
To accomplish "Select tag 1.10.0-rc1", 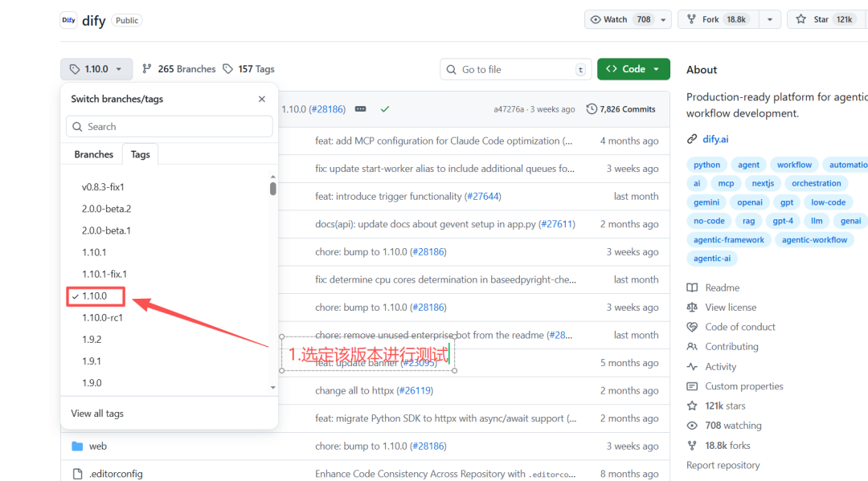I will pos(102,317).
